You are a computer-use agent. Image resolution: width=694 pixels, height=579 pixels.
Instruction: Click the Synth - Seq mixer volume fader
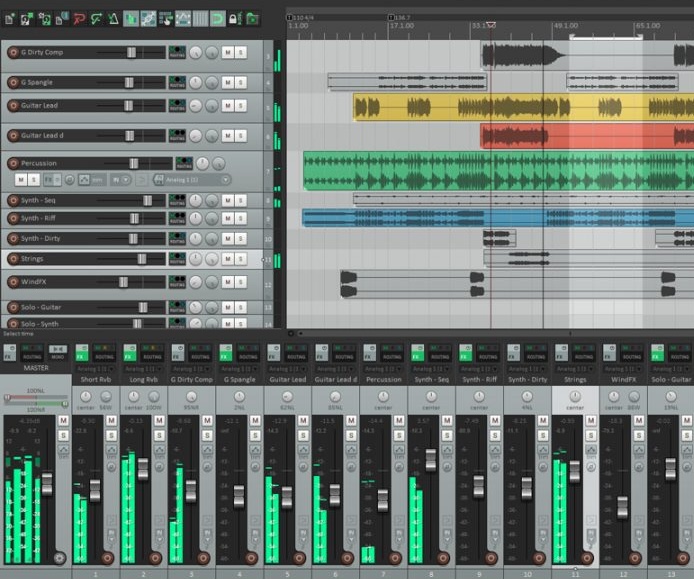(431, 460)
